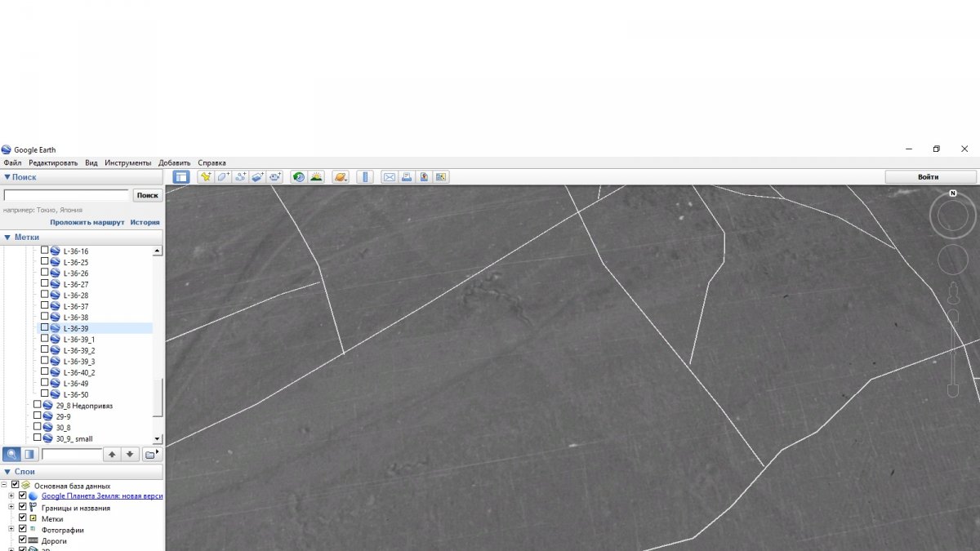Open the Инструменты menu
Viewport: 980px width, 551px height.
[x=127, y=163]
